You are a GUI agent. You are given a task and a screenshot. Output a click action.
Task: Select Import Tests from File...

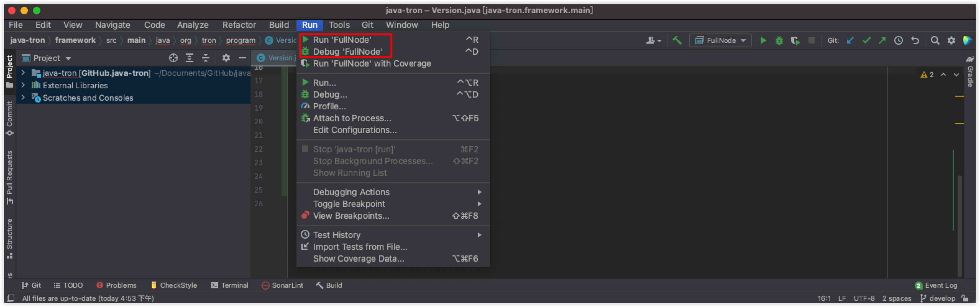393,246
